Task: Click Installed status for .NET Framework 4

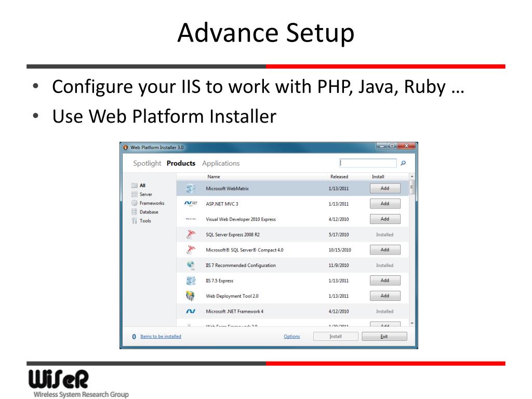Action: tap(385, 311)
